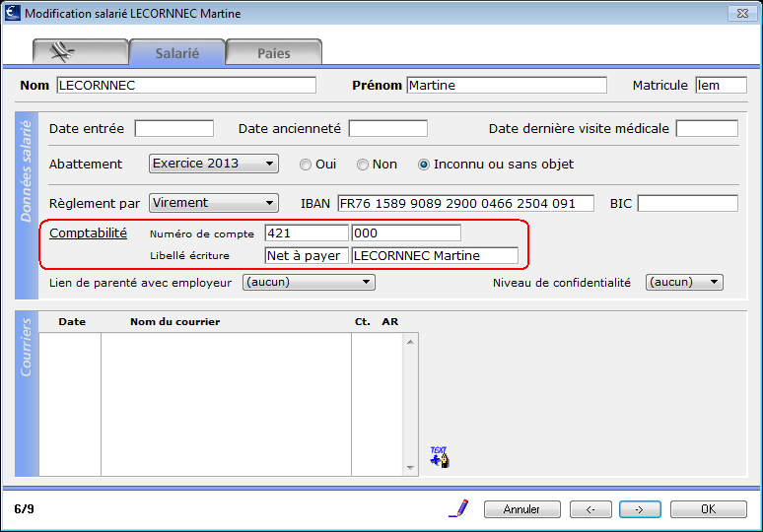Click the Ct. column header in Courriers
This screenshot has width=763, height=532.
pyautogui.click(x=363, y=321)
